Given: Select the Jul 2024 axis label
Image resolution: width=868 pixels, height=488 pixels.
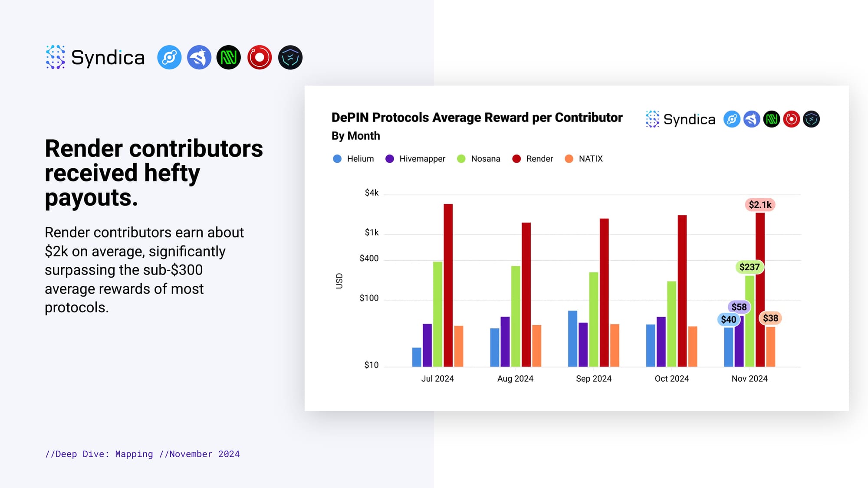Looking at the screenshot, I should pyautogui.click(x=437, y=379).
